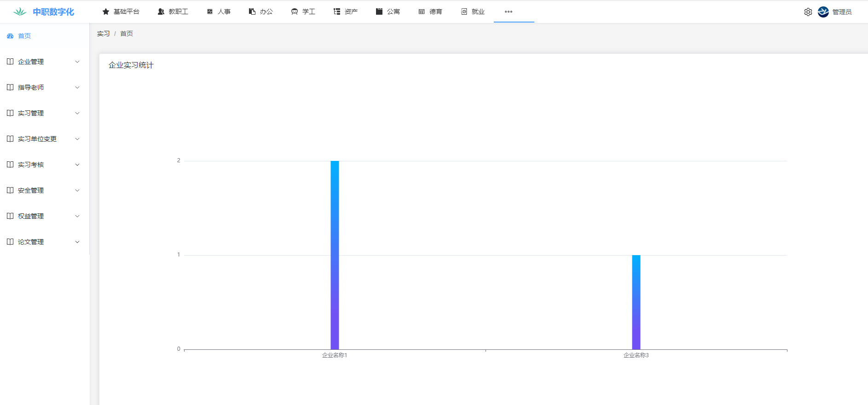Open the more menu ellipsis icon

[x=508, y=12]
